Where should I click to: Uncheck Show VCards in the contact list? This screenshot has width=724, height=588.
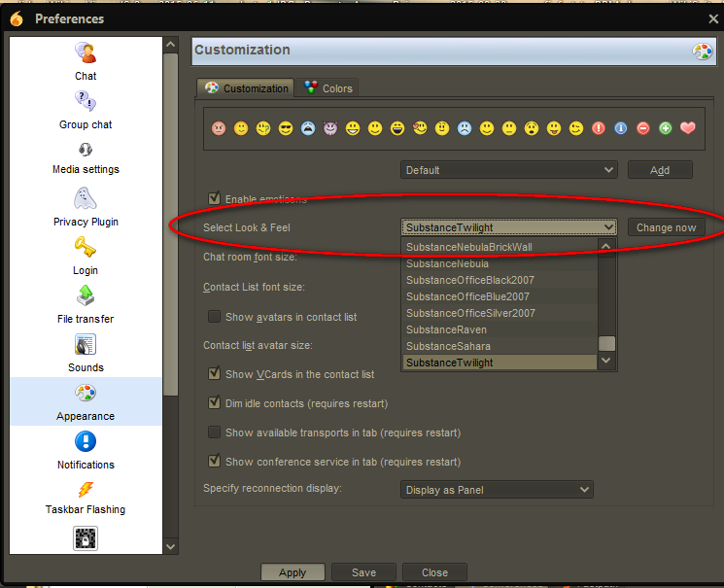click(x=215, y=374)
